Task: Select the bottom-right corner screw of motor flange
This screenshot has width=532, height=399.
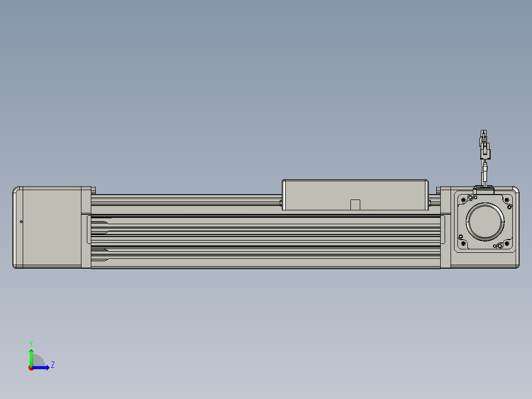Action: (507, 244)
